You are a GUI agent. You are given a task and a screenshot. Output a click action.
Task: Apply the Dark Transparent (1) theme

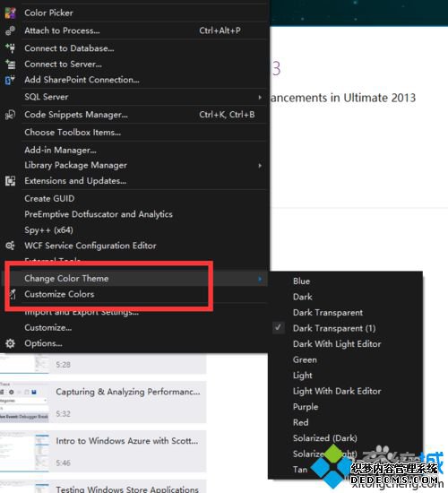(334, 328)
